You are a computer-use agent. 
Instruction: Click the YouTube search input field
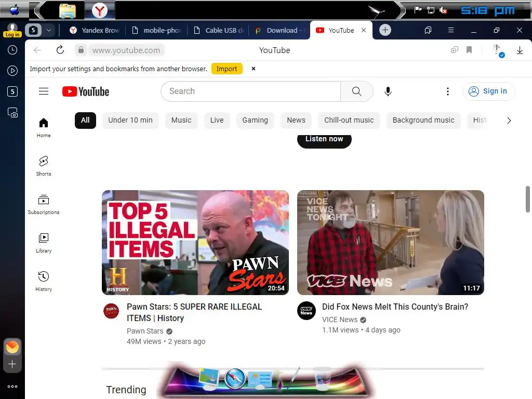[251, 91]
